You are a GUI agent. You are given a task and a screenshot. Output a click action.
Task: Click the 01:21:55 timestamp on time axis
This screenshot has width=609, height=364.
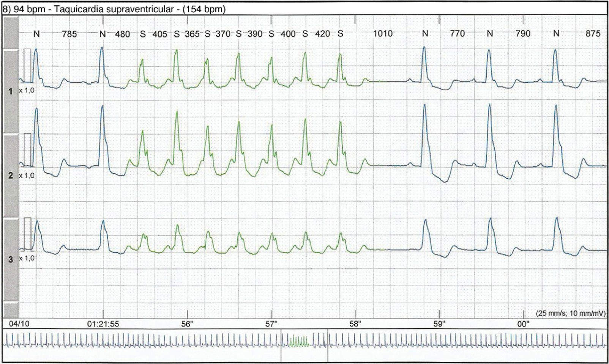[103, 324]
